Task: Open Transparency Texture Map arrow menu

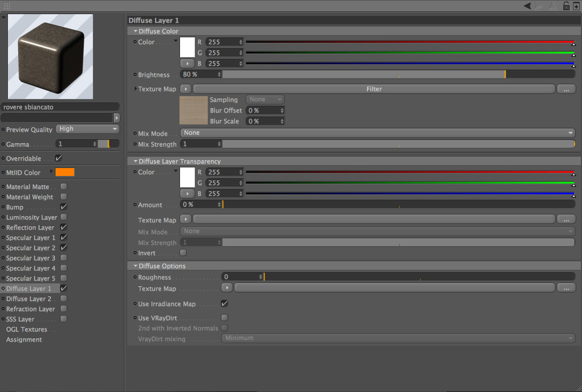Action: click(x=186, y=219)
